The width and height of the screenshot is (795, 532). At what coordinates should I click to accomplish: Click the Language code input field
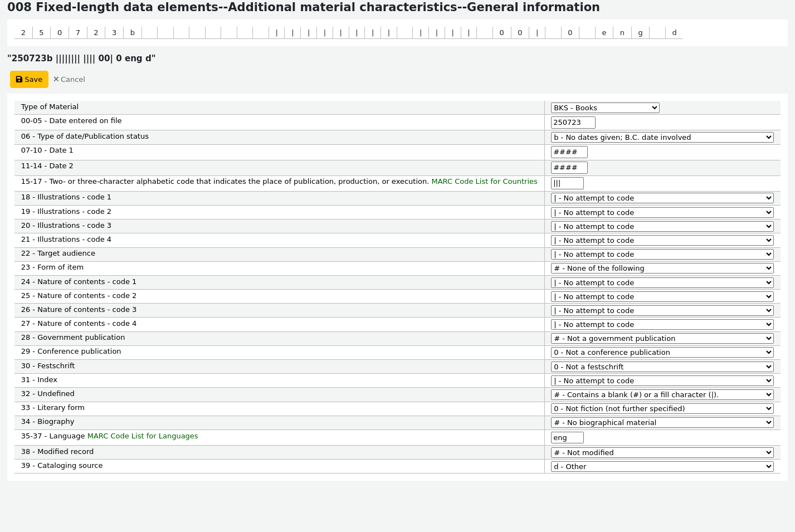coord(567,438)
